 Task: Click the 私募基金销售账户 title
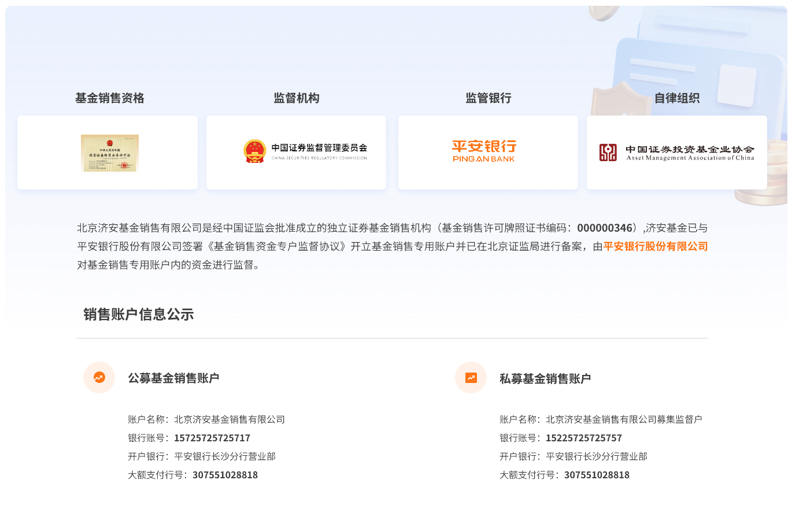(x=545, y=379)
